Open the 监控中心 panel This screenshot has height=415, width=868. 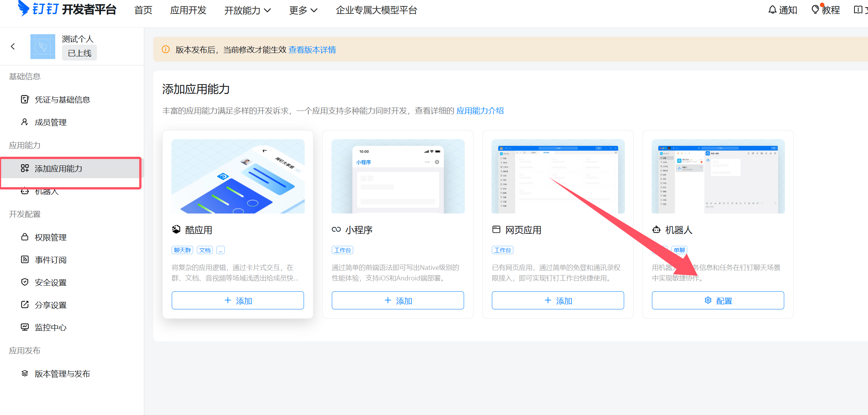pos(50,327)
